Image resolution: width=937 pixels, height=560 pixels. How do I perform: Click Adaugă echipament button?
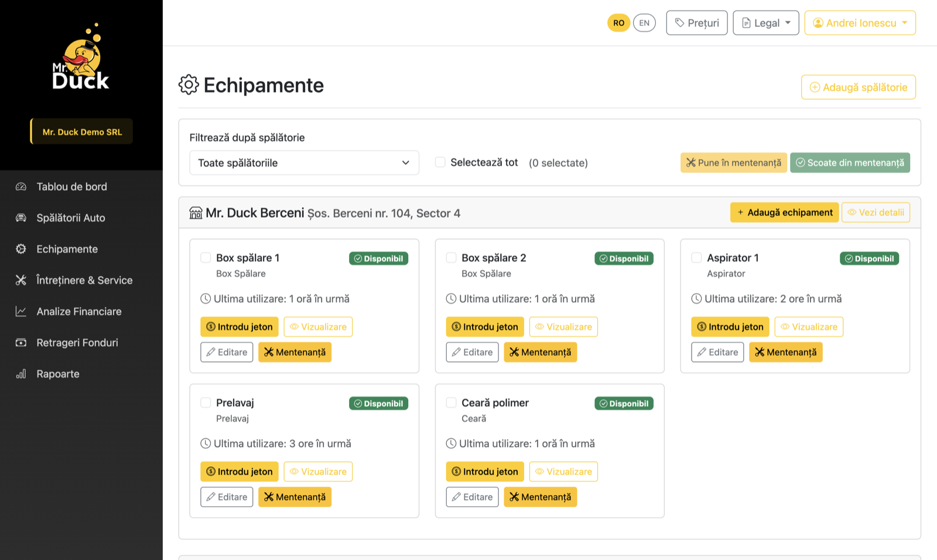coord(784,212)
